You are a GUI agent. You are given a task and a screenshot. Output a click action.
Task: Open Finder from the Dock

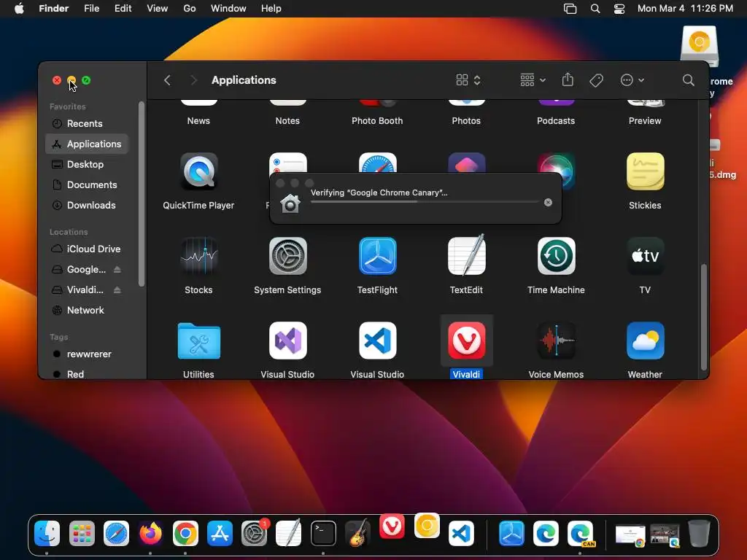(x=47, y=533)
